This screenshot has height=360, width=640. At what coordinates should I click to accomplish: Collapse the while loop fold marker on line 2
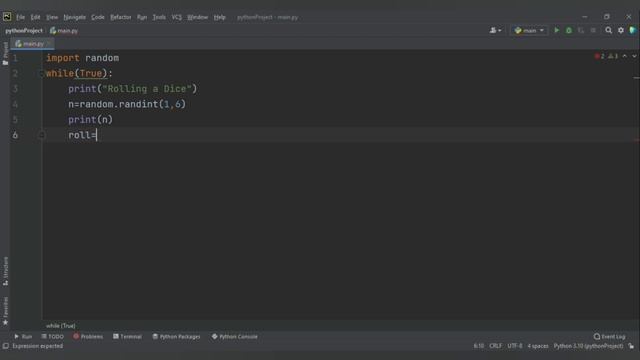pyautogui.click(x=41, y=73)
